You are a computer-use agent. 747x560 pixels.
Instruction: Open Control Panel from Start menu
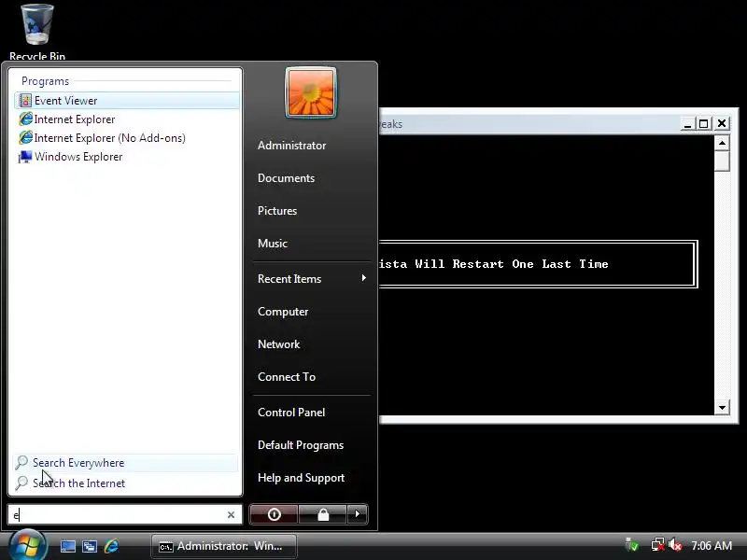click(291, 413)
